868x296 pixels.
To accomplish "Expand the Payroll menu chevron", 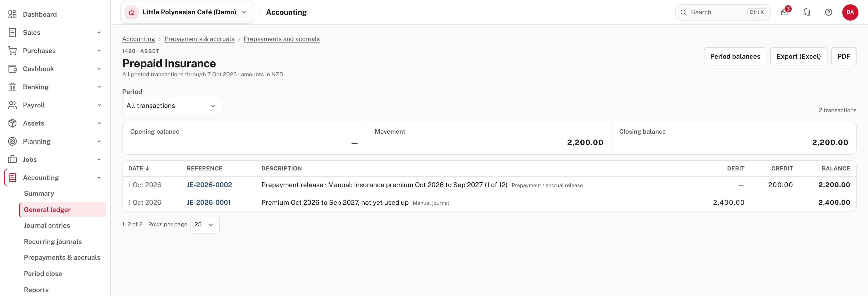I will [99, 105].
